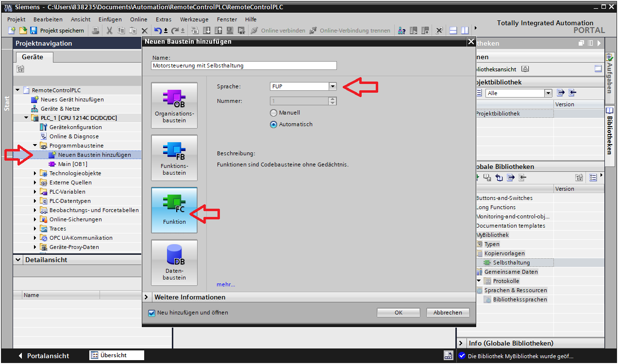This screenshot has height=364, width=618.
Task: Select the Automatisch radio button
Action: 274,124
